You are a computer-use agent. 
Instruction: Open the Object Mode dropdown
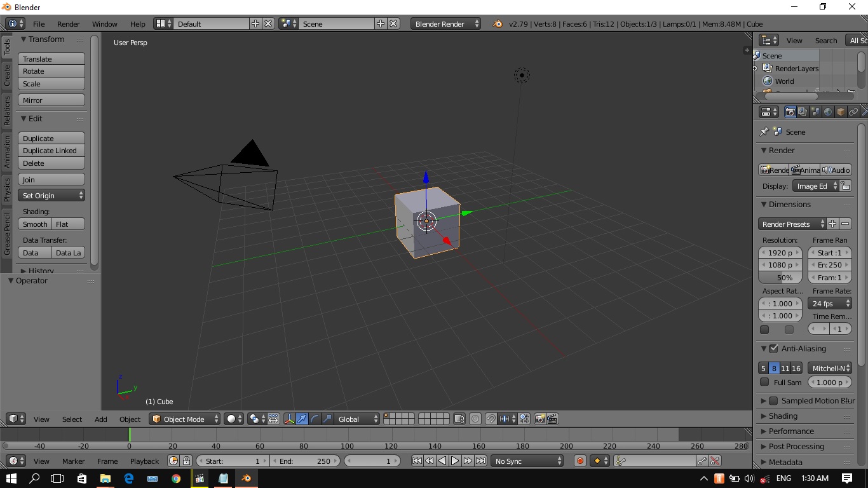click(x=184, y=419)
